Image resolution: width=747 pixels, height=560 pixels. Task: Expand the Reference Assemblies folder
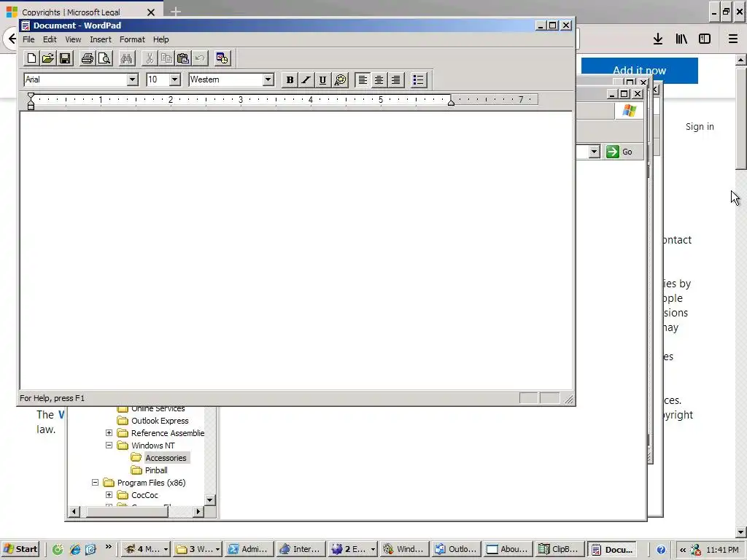pos(109,433)
